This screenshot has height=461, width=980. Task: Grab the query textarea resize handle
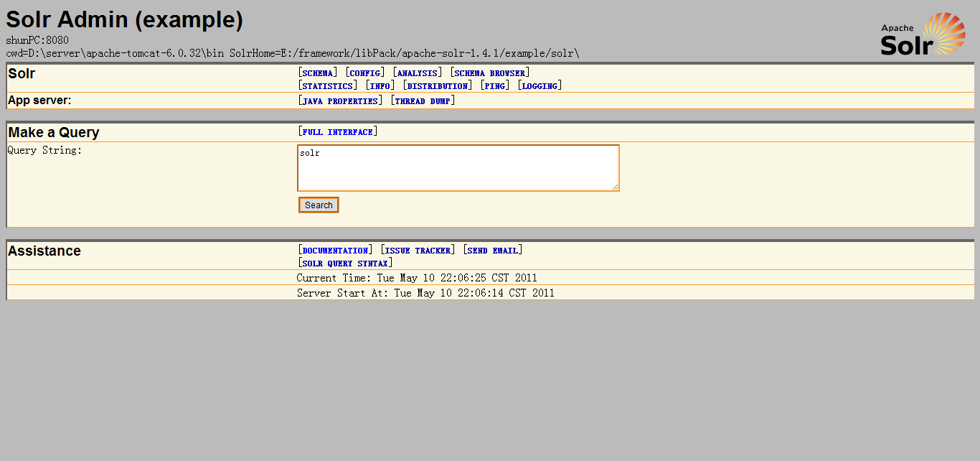point(615,187)
